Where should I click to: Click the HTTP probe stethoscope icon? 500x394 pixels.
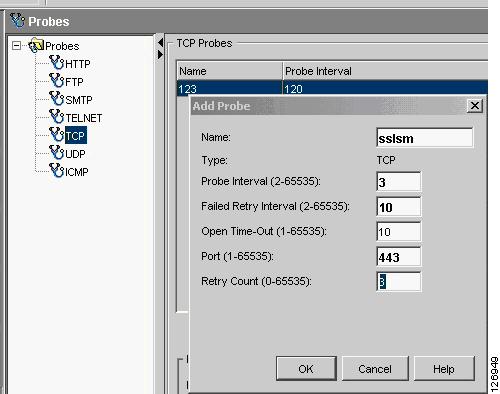coord(56,62)
